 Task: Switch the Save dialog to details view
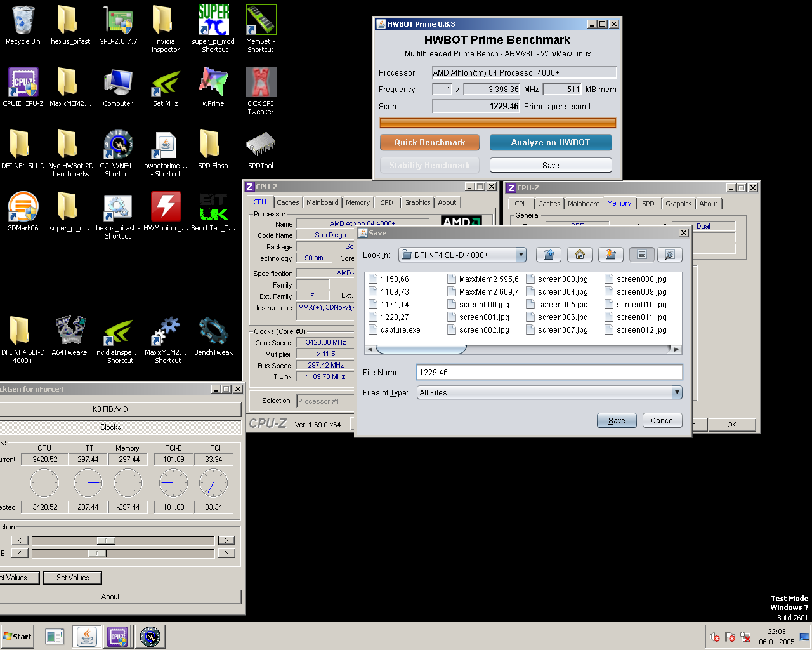pyautogui.click(x=669, y=255)
